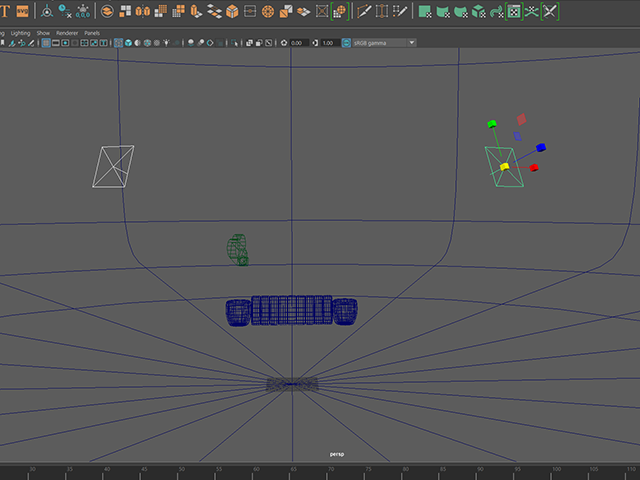The height and width of the screenshot is (480, 640).
Task: Click the gamma icon beside 1.00 field
Action: [315, 43]
